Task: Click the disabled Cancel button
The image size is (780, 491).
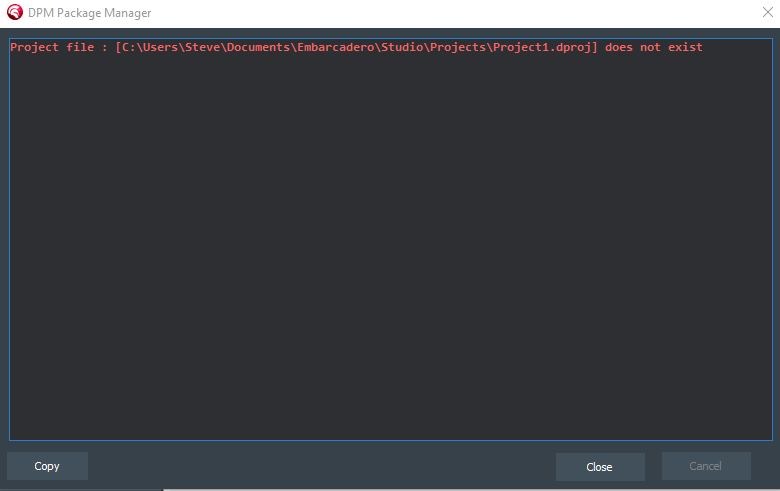Action: pyautogui.click(x=706, y=466)
